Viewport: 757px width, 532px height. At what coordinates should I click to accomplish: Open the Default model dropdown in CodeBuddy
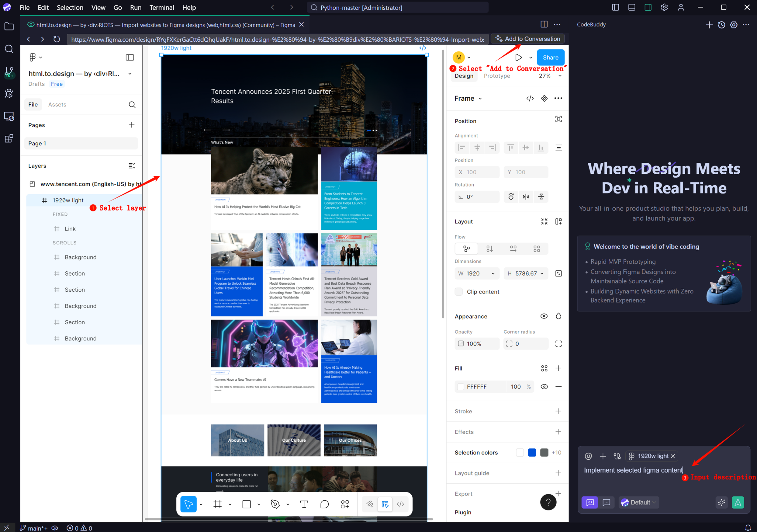639,502
